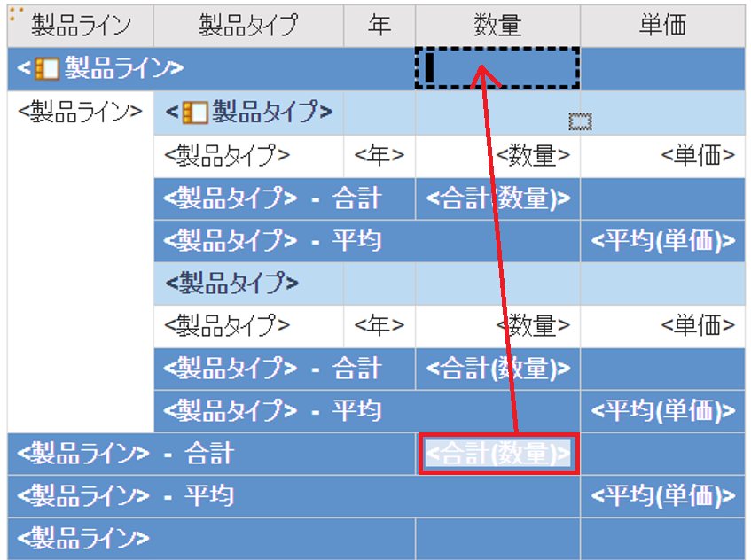Viewport: 751px width, 560px height.
Task: Select the <製品ライン> header text with icon
Action: [x=100, y=68]
